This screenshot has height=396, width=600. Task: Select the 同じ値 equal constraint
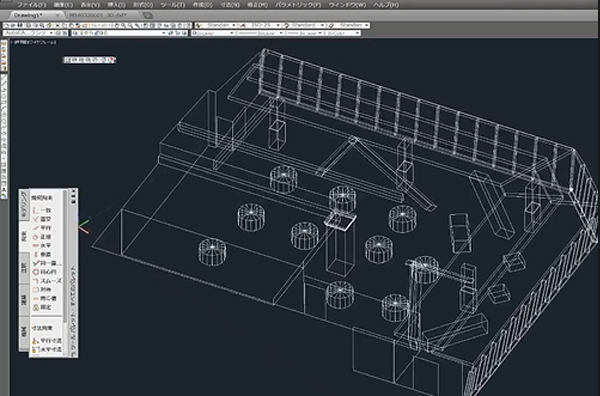tap(44, 298)
